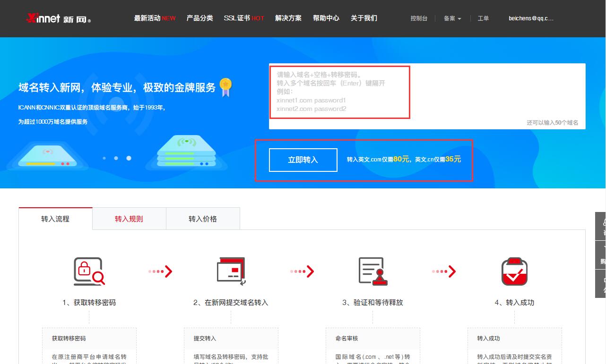Switch to the 转入价格 tab

[203, 219]
